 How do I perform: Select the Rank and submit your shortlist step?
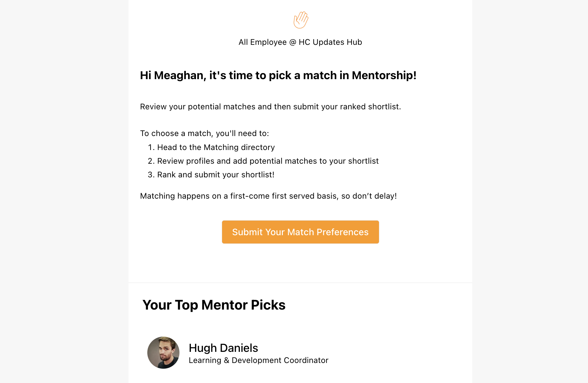coord(215,175)
